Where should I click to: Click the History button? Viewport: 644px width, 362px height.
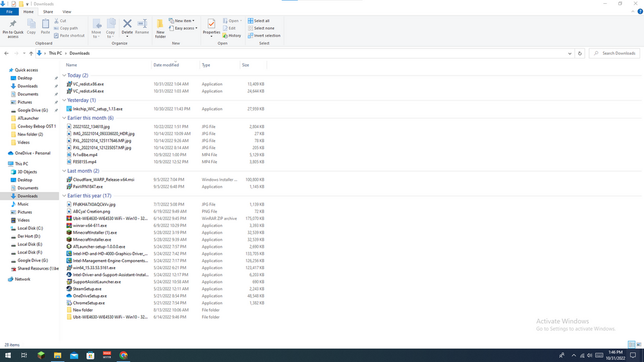(x=232, y=35)
